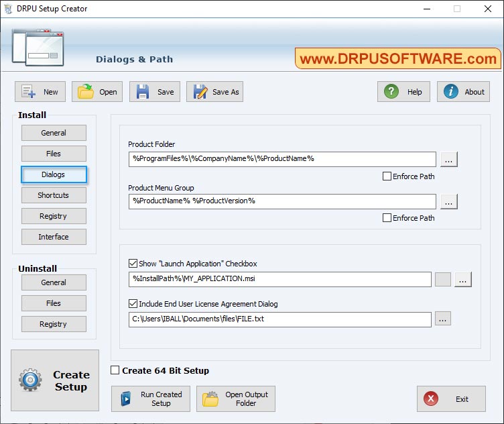The width and height of the screenshot is (504, 424).
Task: Toggle Show Launch Application checkbox
Action: click(133, 264)
